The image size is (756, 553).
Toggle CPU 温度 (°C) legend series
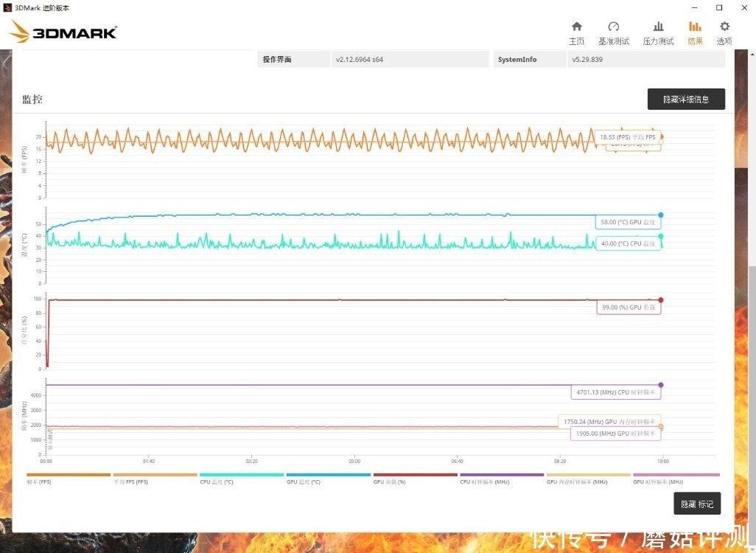pyautogui.click(x=217, y=481)
